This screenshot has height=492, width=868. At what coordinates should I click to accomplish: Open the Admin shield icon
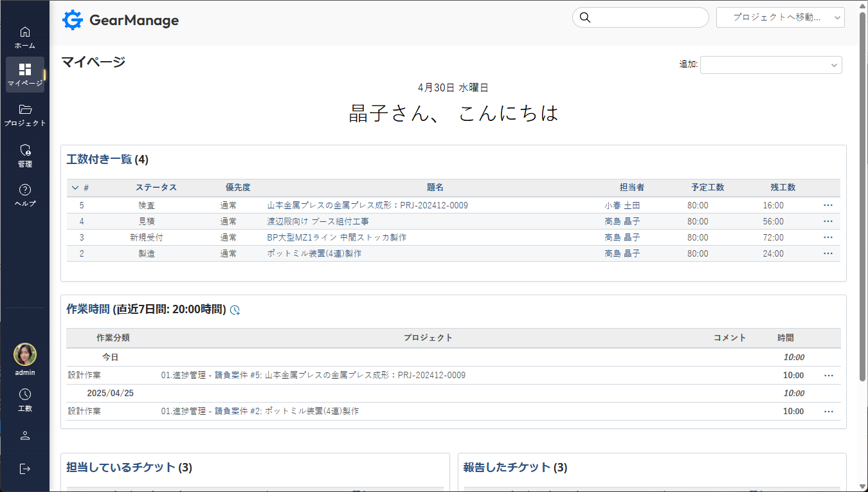[x=25, y=150]
